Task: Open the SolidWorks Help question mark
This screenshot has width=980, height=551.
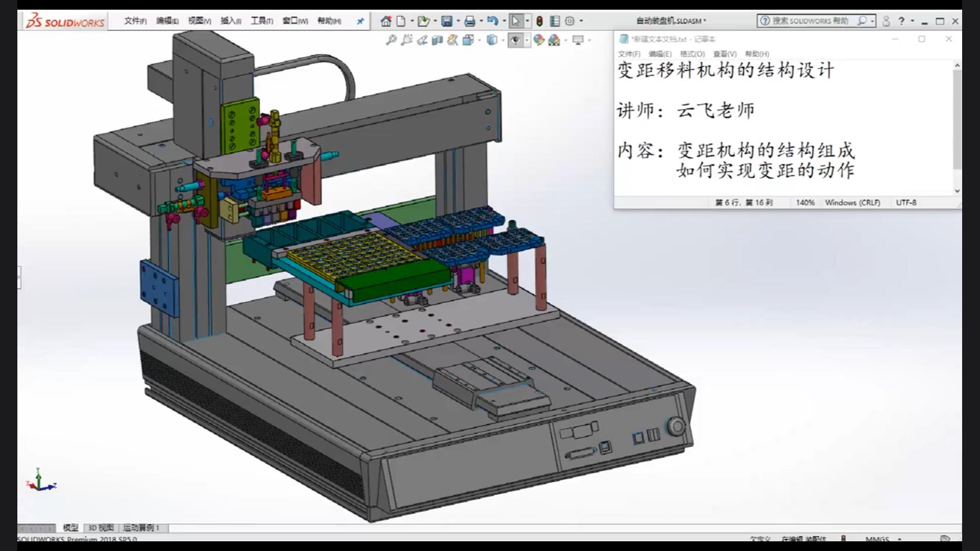Action: tap(901, 21)
